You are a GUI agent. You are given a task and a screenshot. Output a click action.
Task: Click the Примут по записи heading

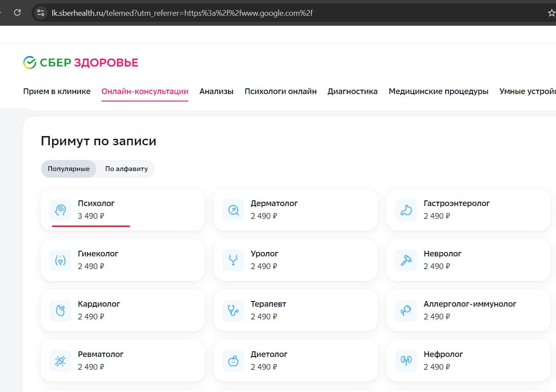(99, 141)
